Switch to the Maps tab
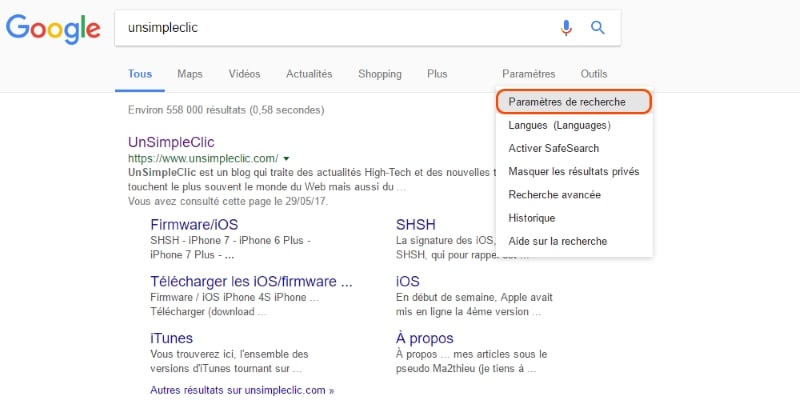This screenshot has width=800, height=405. 190,74
